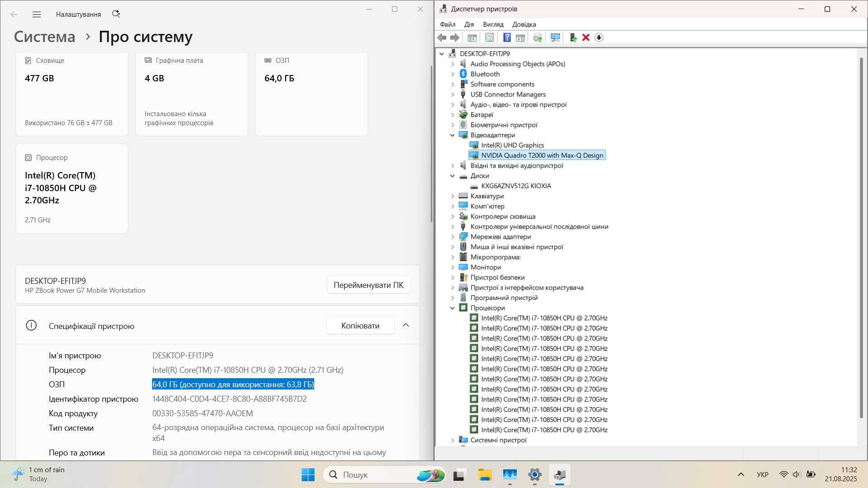Click the Система breadcrumb link

point(44,37)
